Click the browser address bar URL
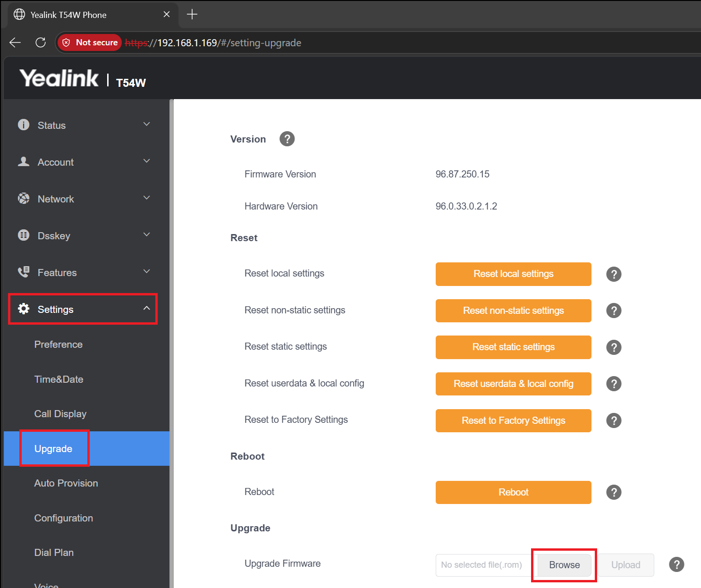 click(x=213, y=42)
